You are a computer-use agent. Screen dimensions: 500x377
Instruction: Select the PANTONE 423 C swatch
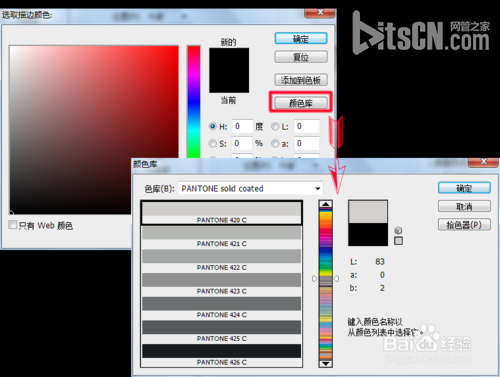(x=222, y=284)
